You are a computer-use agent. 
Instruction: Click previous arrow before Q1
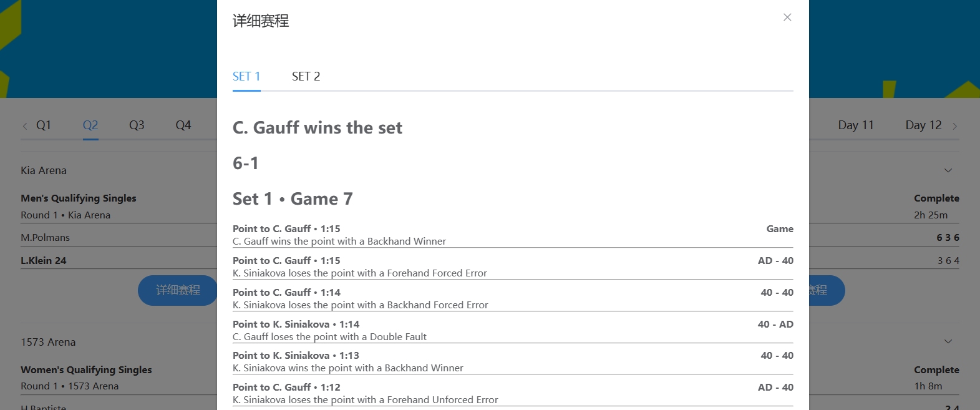point(25,126)
